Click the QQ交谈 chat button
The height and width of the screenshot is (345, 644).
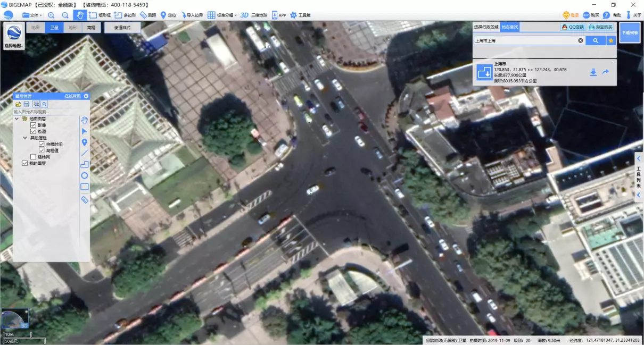click(573, 27)
